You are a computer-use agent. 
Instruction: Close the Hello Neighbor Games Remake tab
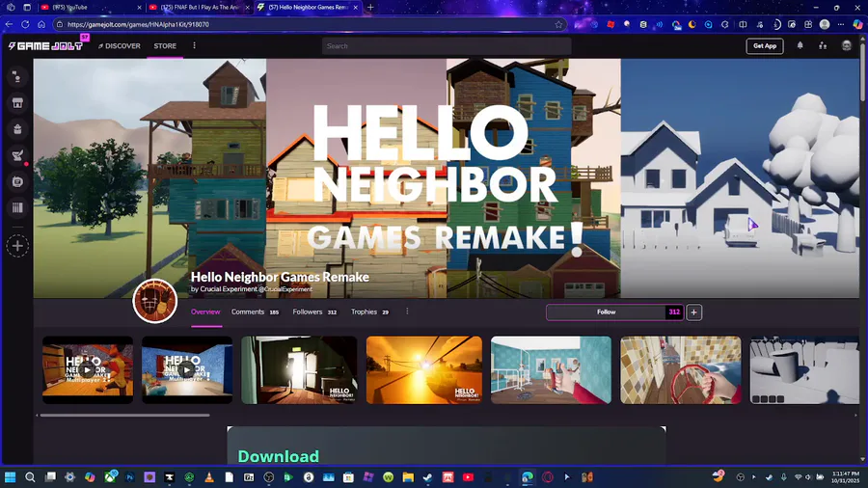[355, 7]
